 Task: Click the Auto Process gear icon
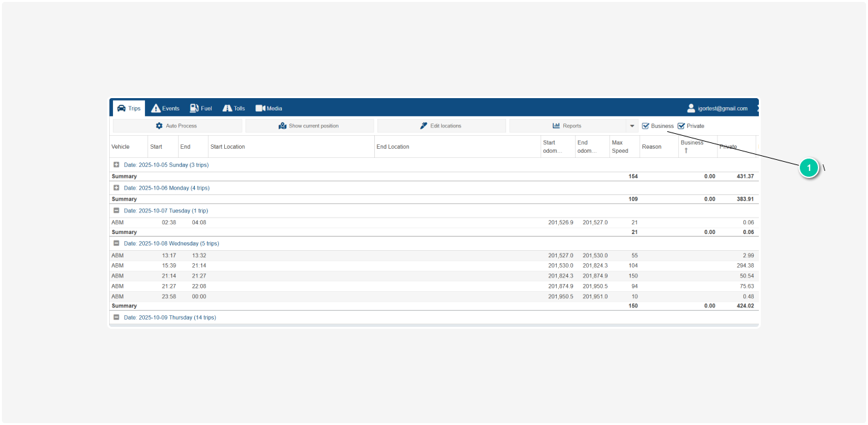tap(159, 126)
